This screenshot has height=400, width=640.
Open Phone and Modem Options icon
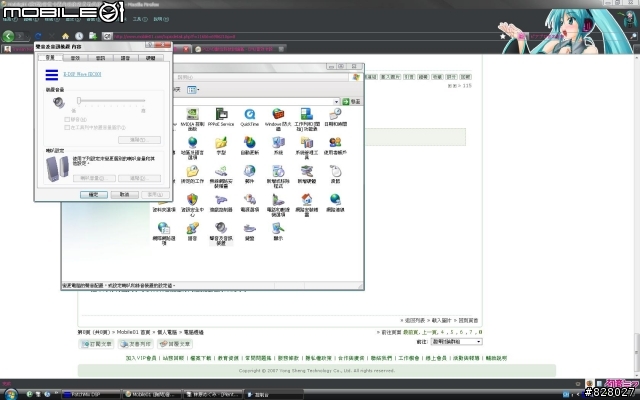click(x=278, y=204)
